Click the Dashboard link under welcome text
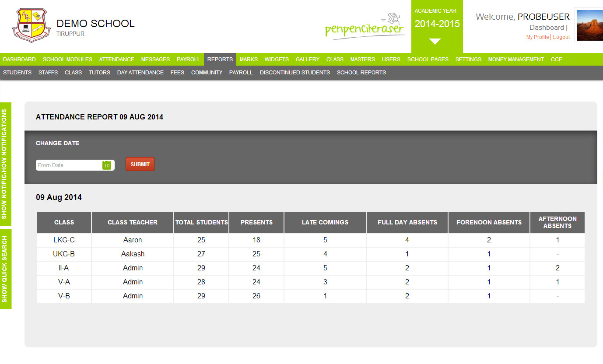This screenshot has width=603, height=364. click(546, 28)
